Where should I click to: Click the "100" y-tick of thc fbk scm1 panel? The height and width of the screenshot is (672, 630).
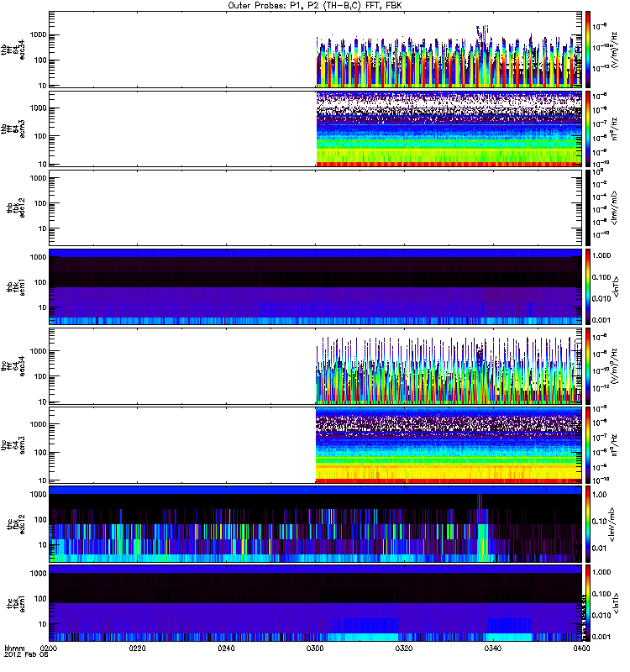click(x=40, y=599)
